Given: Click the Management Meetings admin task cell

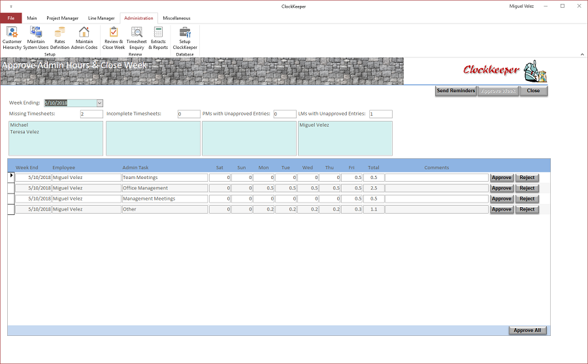Looking at the screenshot, I should 165,199.
